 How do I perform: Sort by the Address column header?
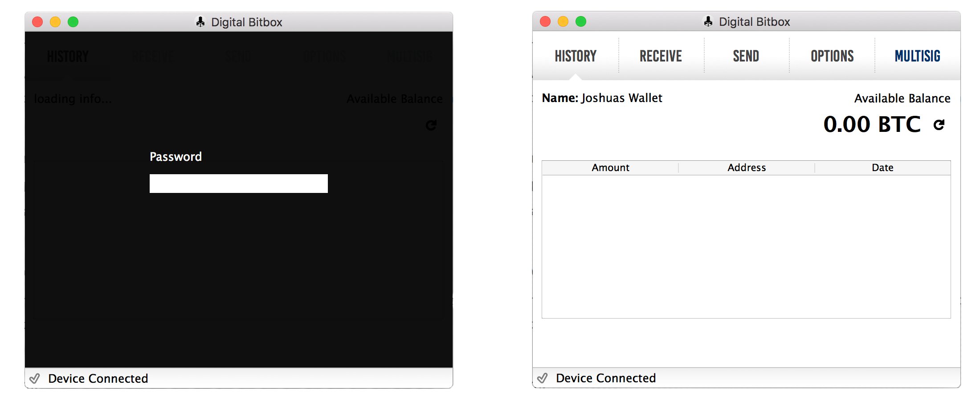(747, 168)
